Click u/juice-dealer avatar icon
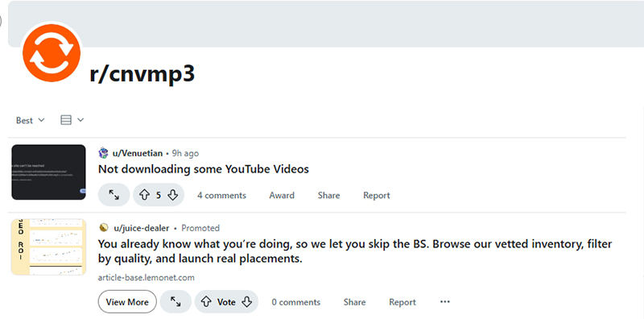The width and height of the screenshot is (644, 319). point(104,228)
